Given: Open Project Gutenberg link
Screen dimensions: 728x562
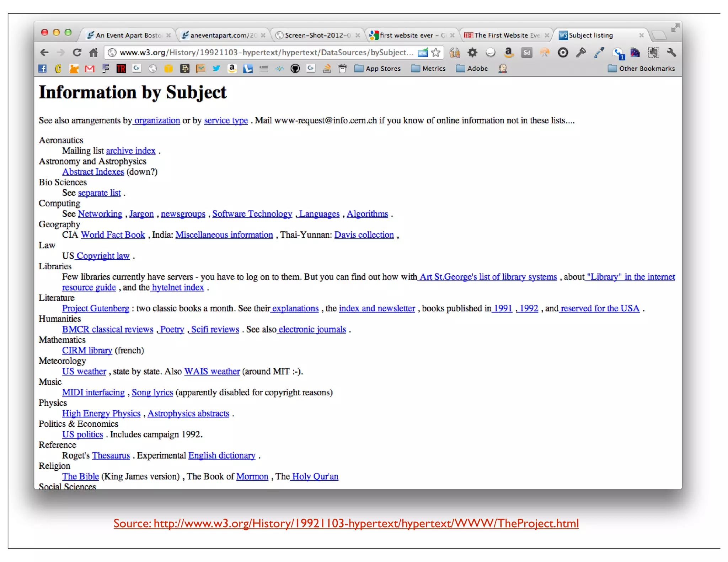Looking at the screenshot, I should [x=96, y=308].
